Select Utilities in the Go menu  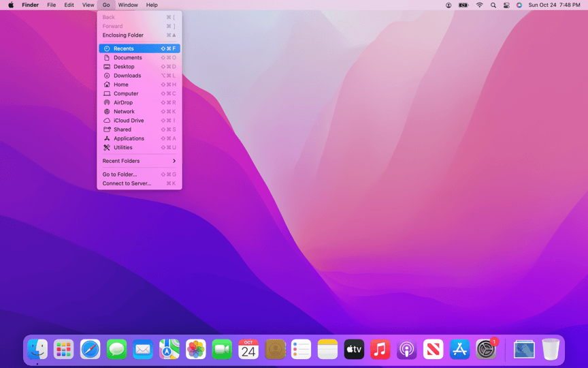pyautogui.click(x=140, y=148)
